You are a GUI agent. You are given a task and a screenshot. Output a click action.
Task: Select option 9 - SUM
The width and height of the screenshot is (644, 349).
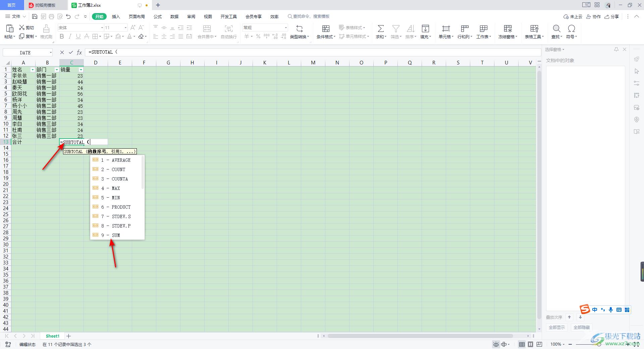[x=116, y=235]
